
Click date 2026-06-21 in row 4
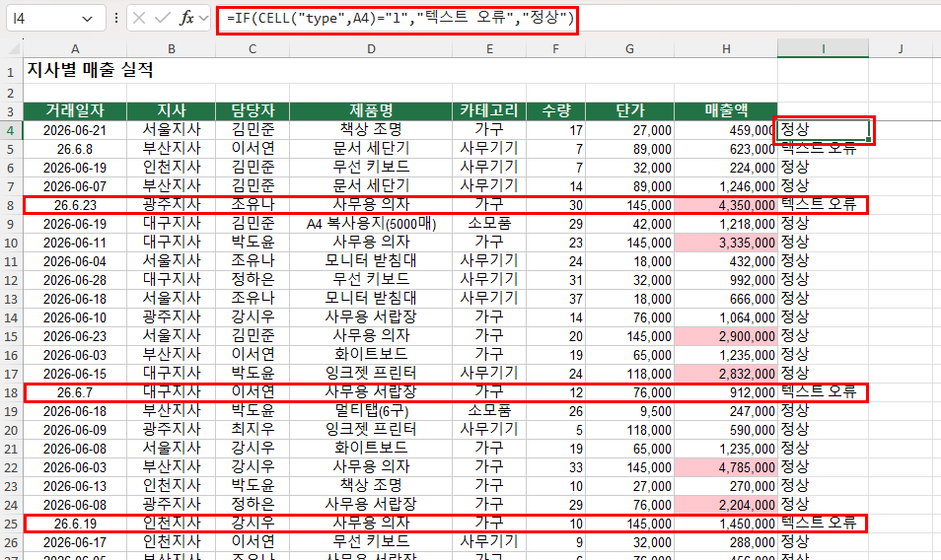tap(75, 130)
